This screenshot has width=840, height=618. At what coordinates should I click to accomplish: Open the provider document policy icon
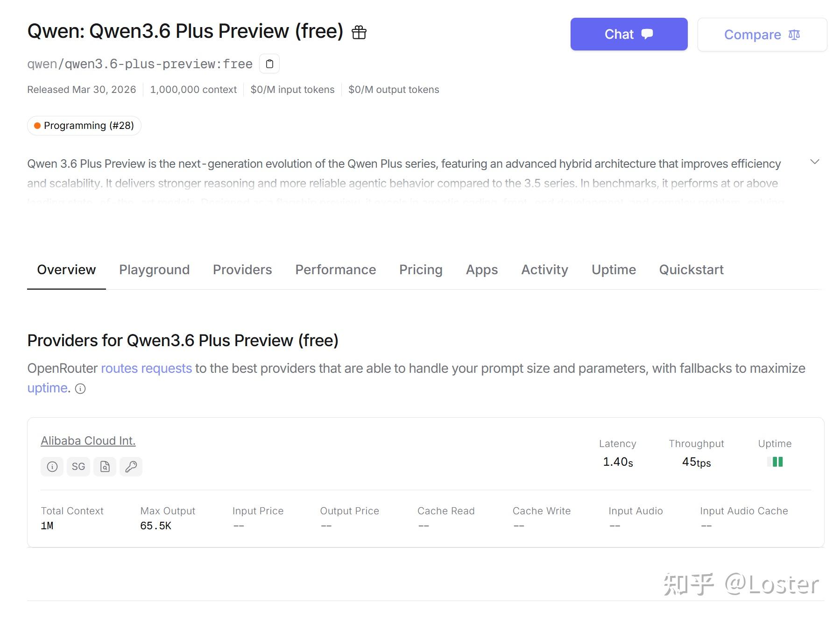(x=105, y=466)
